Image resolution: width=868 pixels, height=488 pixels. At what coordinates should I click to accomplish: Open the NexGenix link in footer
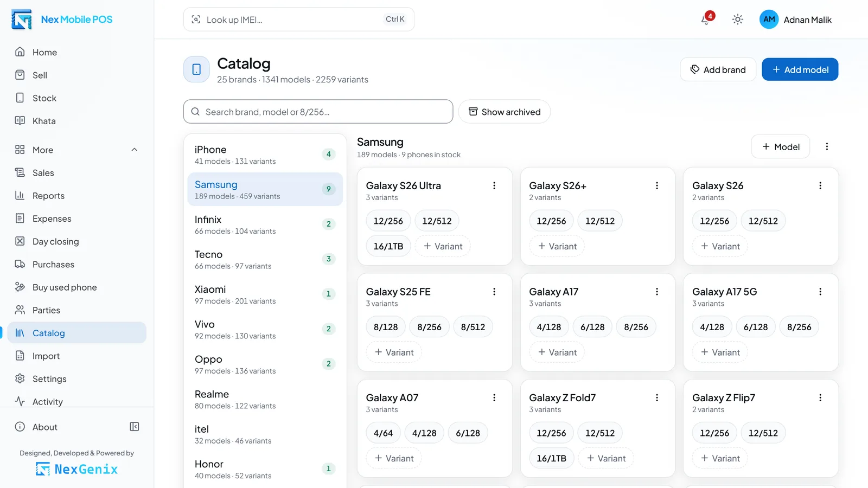77,469
